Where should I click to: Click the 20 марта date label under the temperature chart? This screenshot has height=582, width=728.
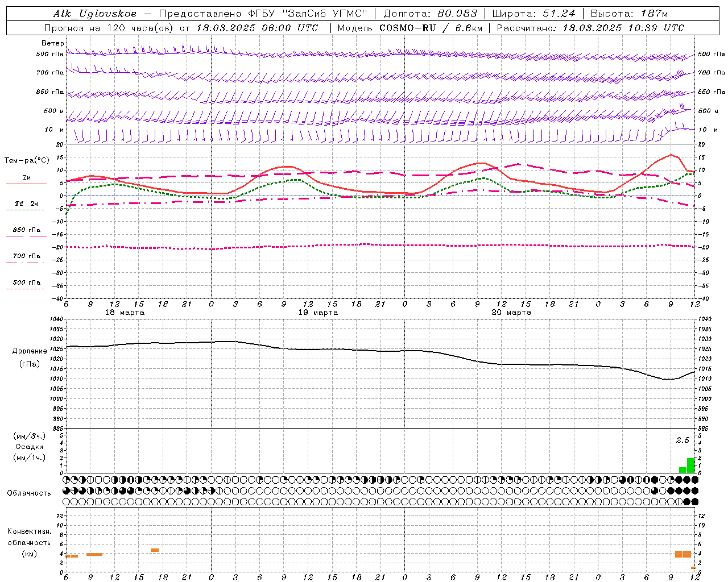[511, 313]
